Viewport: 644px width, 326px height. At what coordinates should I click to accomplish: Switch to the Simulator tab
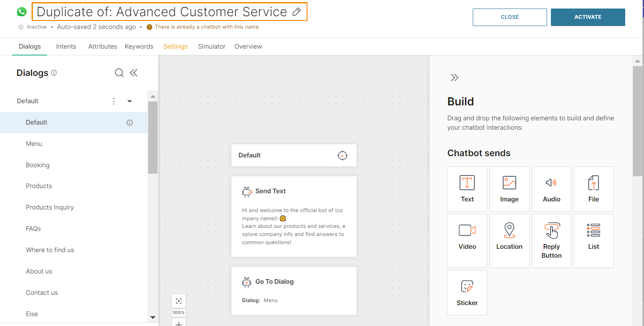click(212, 46)
